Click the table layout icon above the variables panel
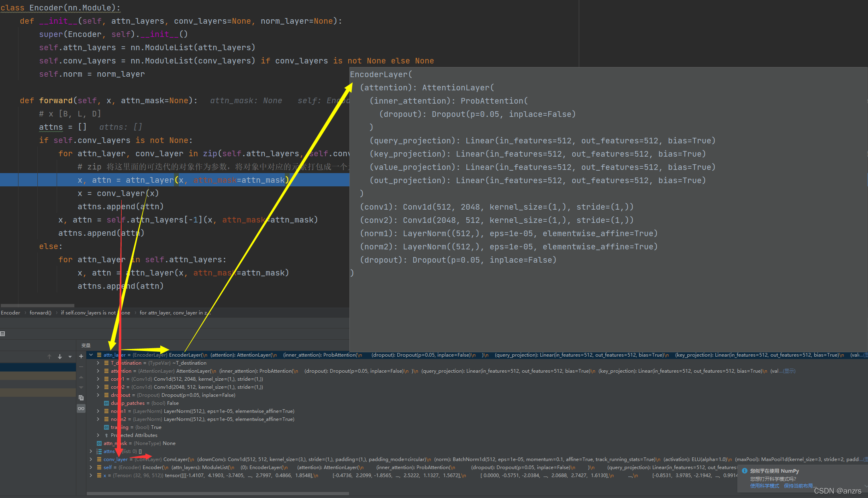This screenshot has height=498, width=868. (3, 334)
